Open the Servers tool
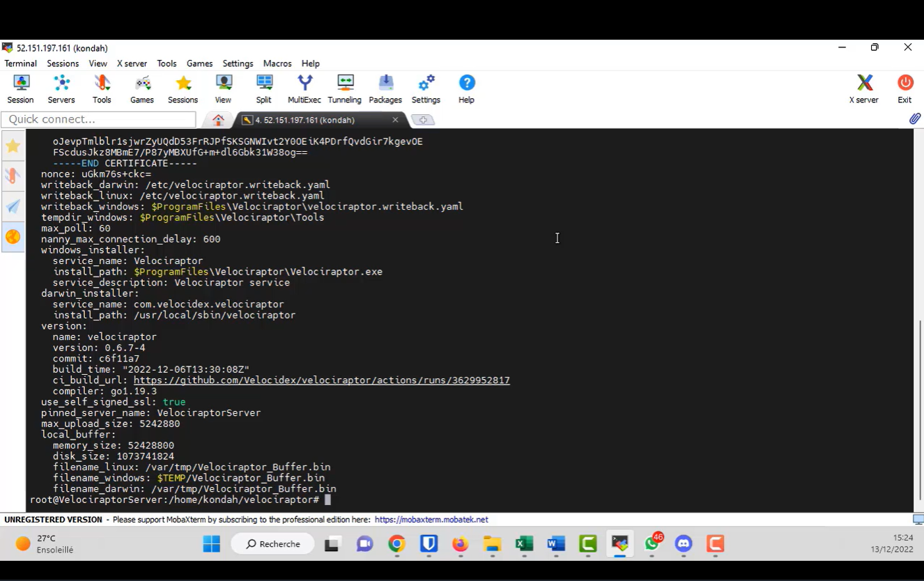 point(61,88)
